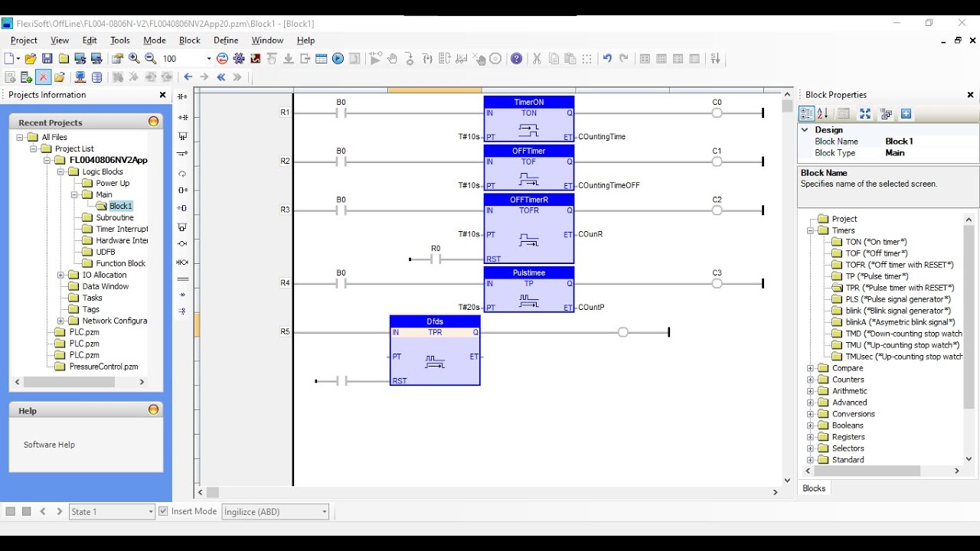Collapse the Timers folder in block library

[x=810, y=230]
